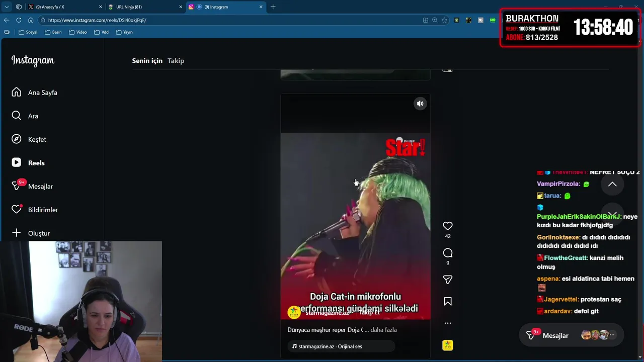
Task: Click chat username PurpleJahErikSakinOlBarkJ
Action: [579, 217]
